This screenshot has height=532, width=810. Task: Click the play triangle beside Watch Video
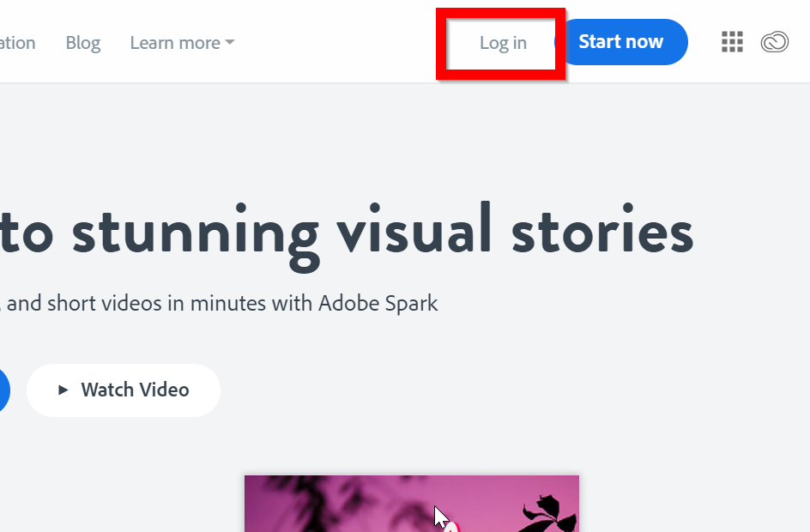[63, 390]
